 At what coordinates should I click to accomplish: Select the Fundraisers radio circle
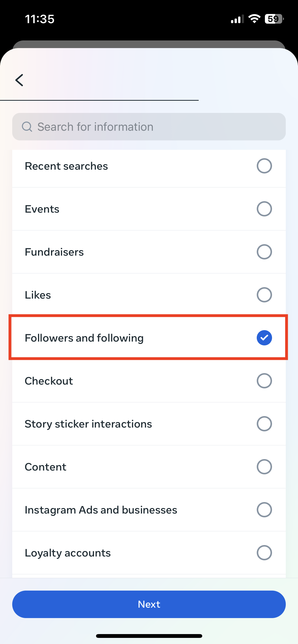coord(264,252)
